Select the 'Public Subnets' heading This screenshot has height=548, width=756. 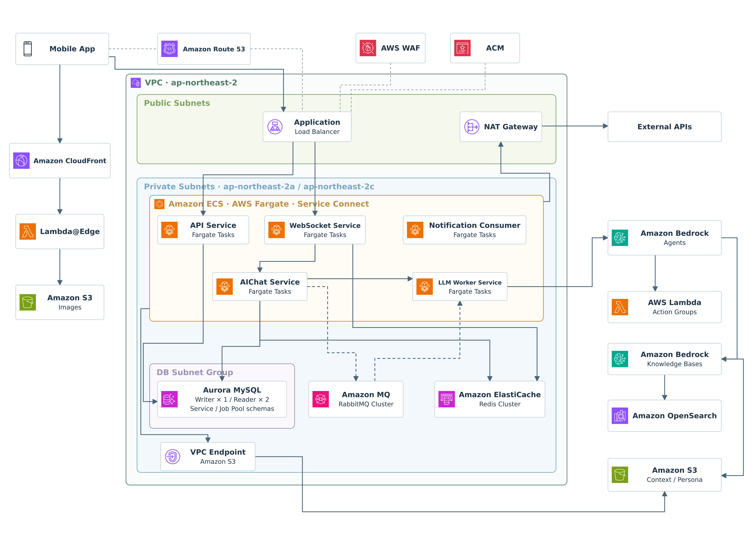[x=177, y=103]
